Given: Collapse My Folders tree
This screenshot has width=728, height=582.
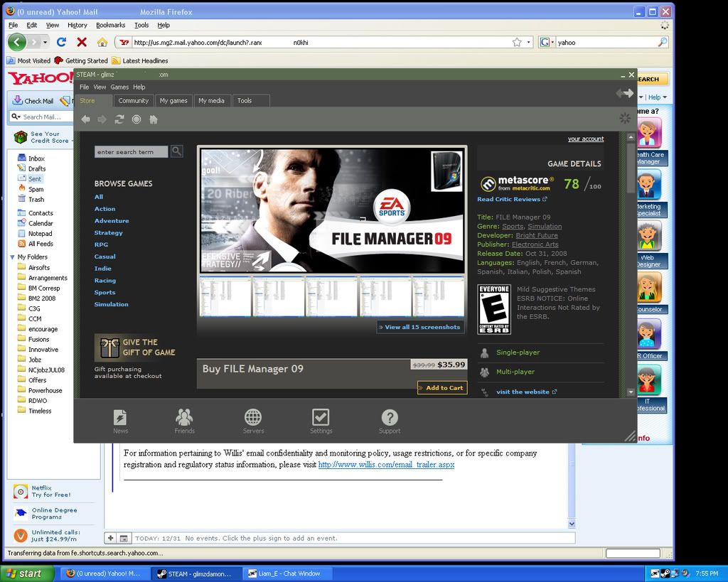Looking at the screenshot, I should (x=12, y=257).
